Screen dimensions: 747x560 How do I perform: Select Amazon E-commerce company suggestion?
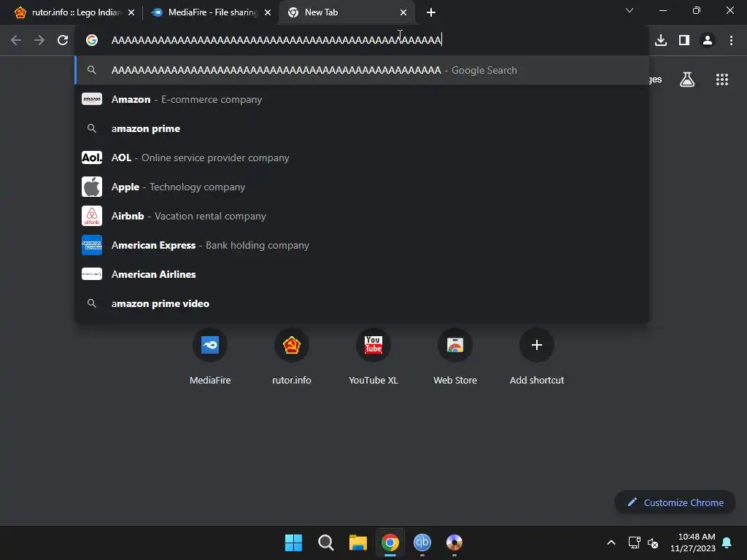362,99
